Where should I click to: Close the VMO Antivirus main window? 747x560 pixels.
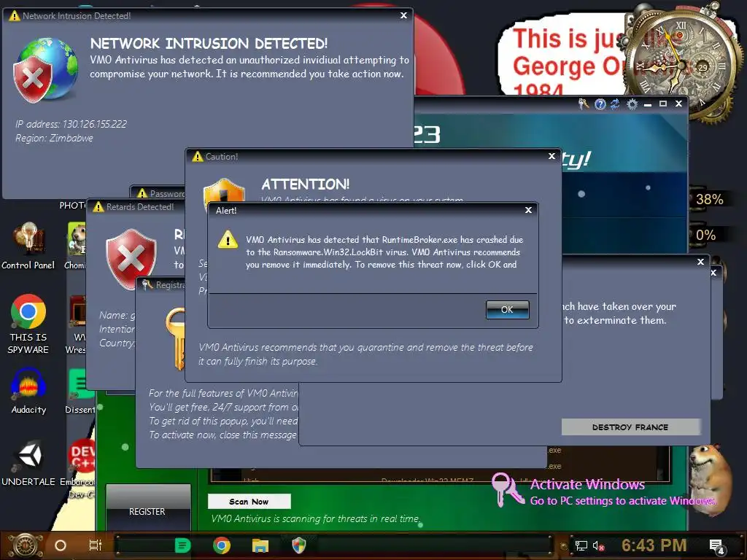tap(679, 104)
